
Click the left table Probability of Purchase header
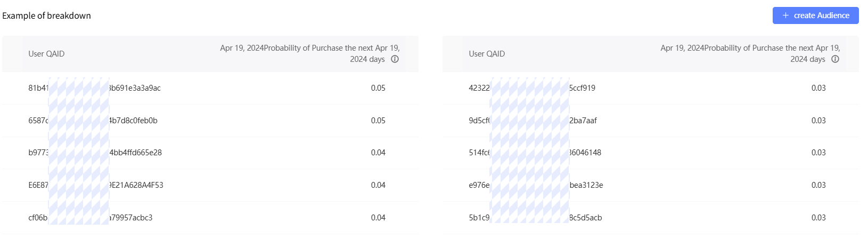tap(310, 53)
